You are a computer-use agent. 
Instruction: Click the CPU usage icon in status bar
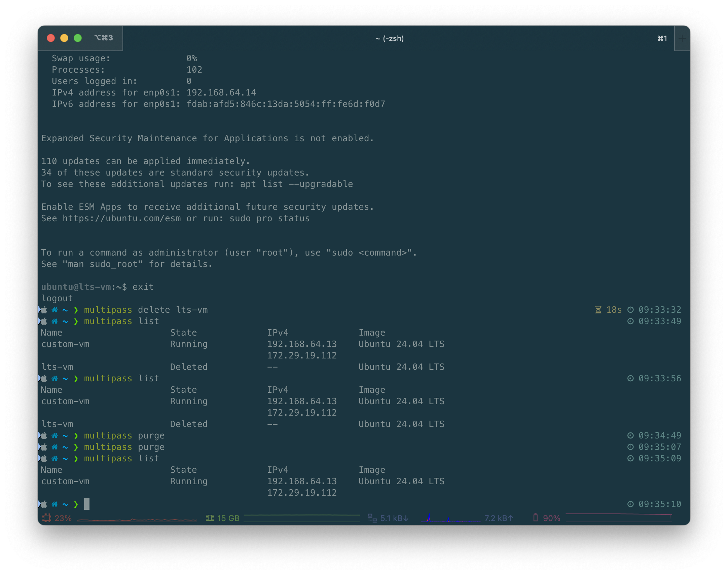tap(47, 518)
